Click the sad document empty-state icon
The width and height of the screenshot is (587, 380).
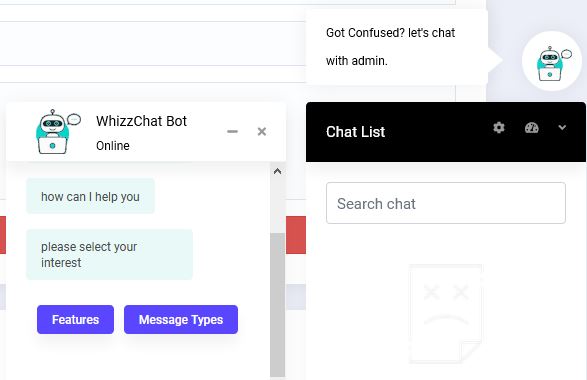[x=445, y=314]
